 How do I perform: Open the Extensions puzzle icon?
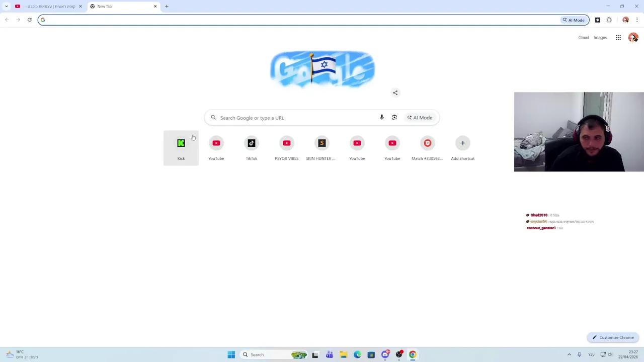click(609, 20)
